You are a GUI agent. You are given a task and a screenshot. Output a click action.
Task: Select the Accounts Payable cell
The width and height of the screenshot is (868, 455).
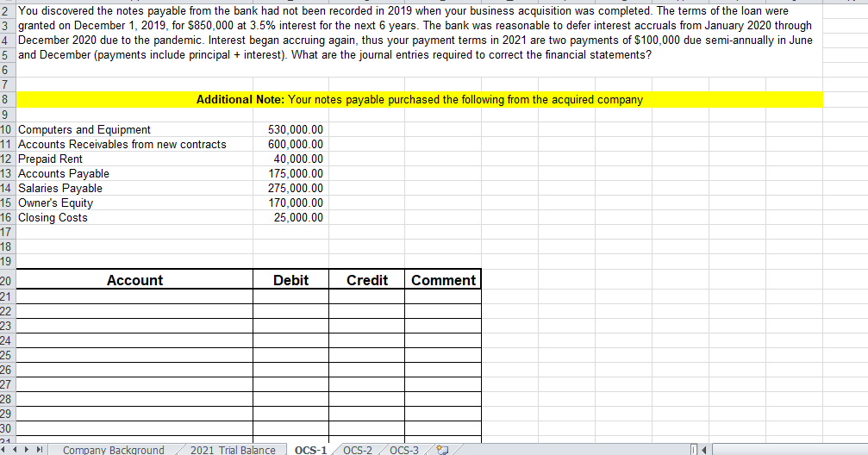(x=134, y=173)
